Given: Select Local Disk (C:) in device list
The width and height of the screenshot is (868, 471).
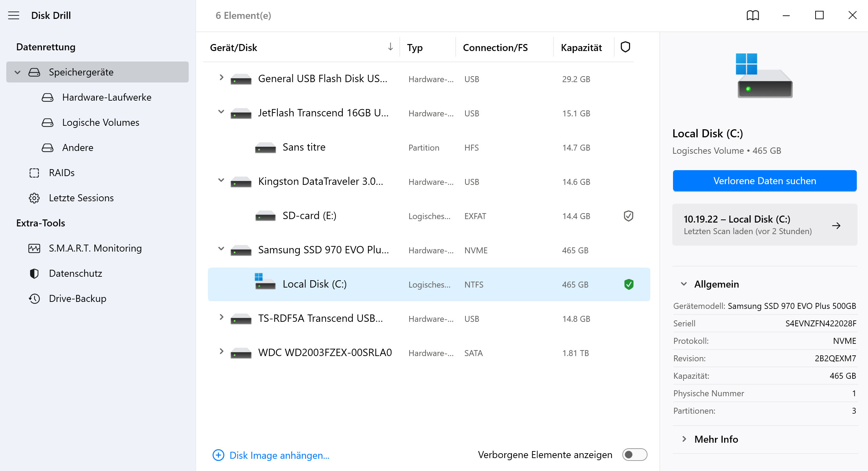Looking at the screenshot, I should tap(429, 284).
